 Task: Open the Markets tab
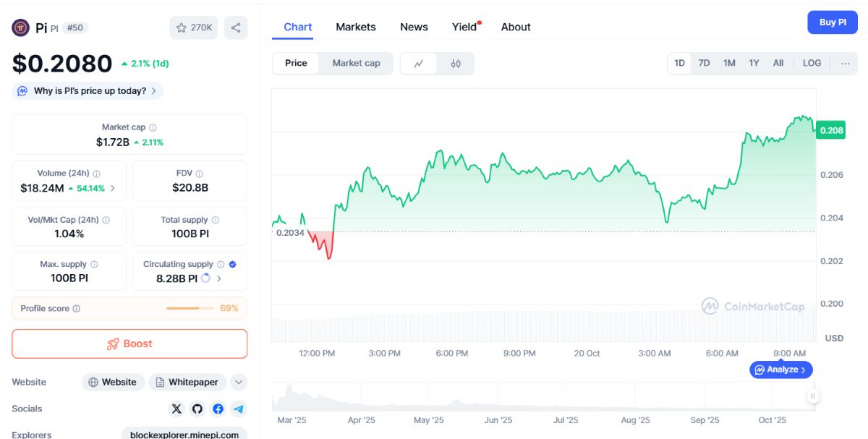(x=356, y=27)
